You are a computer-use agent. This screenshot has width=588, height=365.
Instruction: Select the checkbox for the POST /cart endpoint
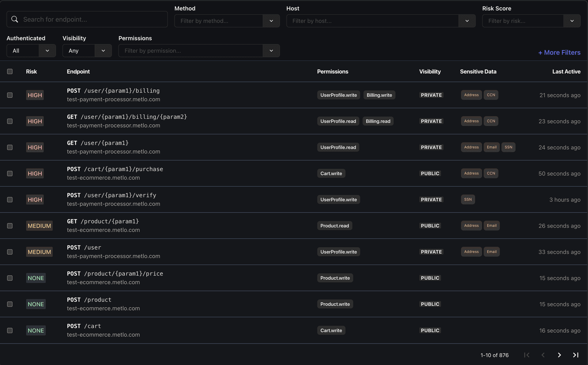[x=10, y=330]
